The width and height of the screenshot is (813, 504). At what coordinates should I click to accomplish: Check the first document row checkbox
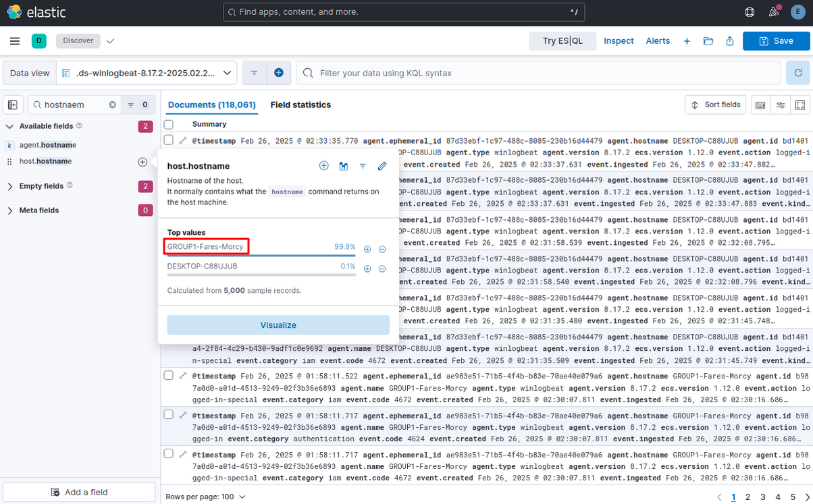pyautogui.click(x=169, y=140)
